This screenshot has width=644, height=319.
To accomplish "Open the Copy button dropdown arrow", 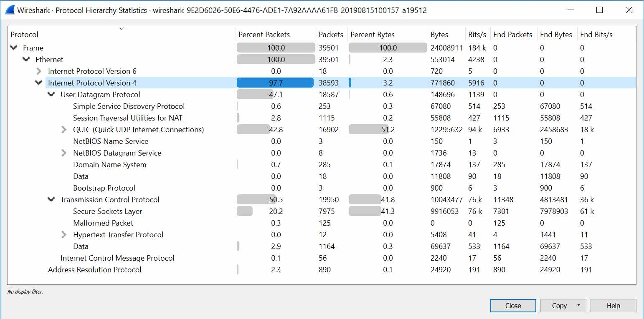I will 579,306.
